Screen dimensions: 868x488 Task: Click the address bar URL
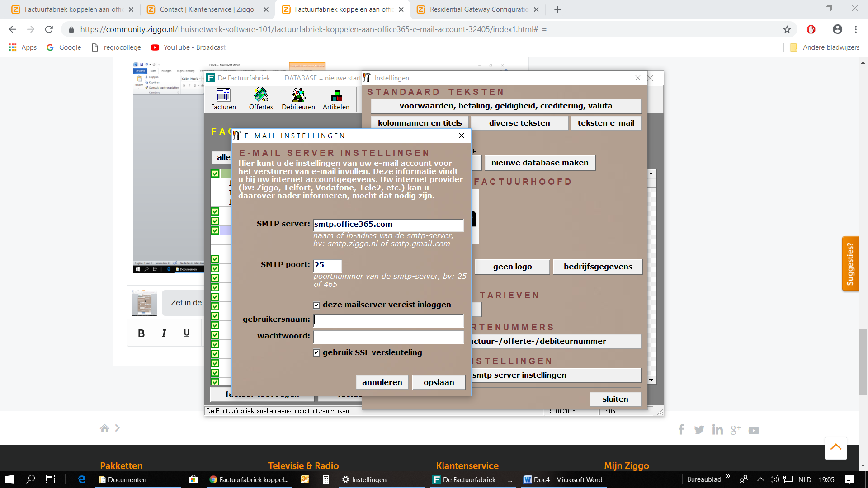315,29
